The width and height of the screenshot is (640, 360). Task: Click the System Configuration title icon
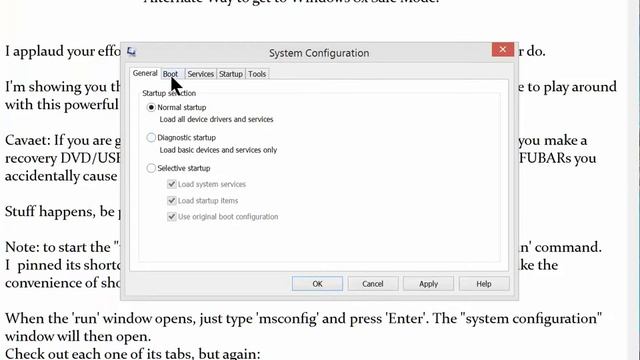pyautogui.click(x=131, y=52)
